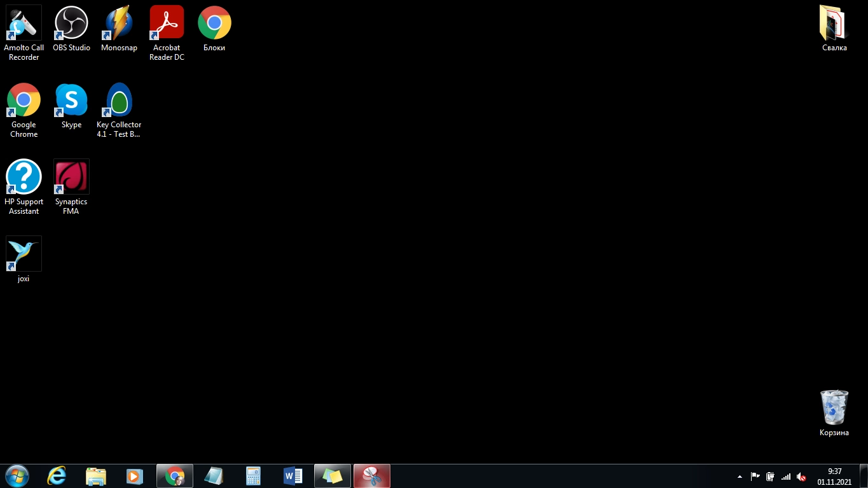Open the Windows Start menu orb
This screenshot has height=488, width=868.
[17, 476]
